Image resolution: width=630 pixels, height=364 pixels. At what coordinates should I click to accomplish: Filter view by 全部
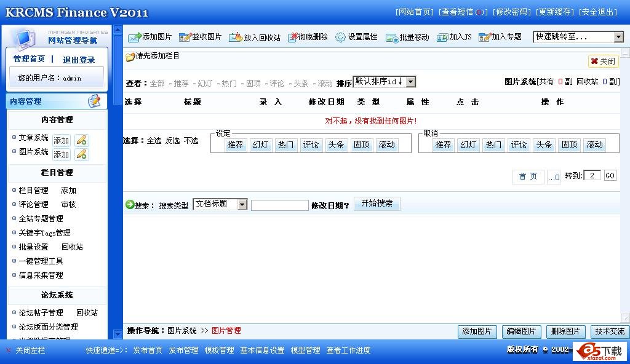point(157,84)
